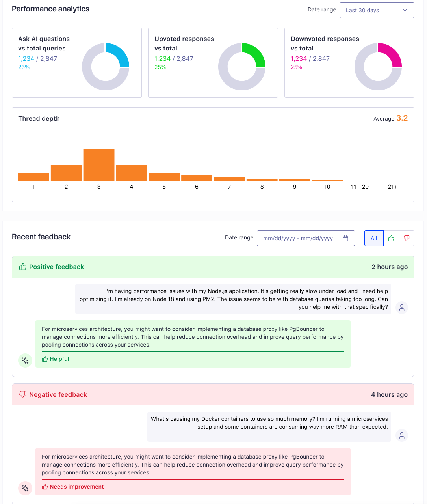Image resolution: width=427 pixels, height=504 pixels.
Task: Toggle the Helpful rating on the positive response
Action: pyautogui.click(x=55, y=359)
